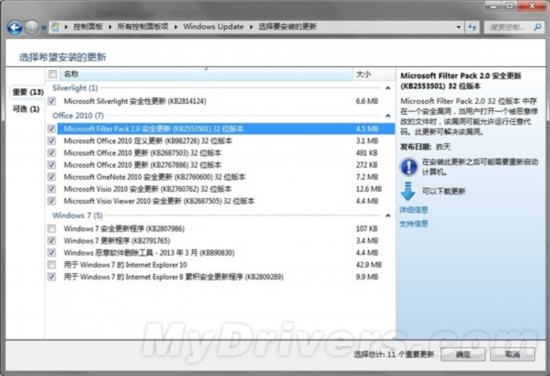Collapse the Silverlight (1) group

point(388,88)
